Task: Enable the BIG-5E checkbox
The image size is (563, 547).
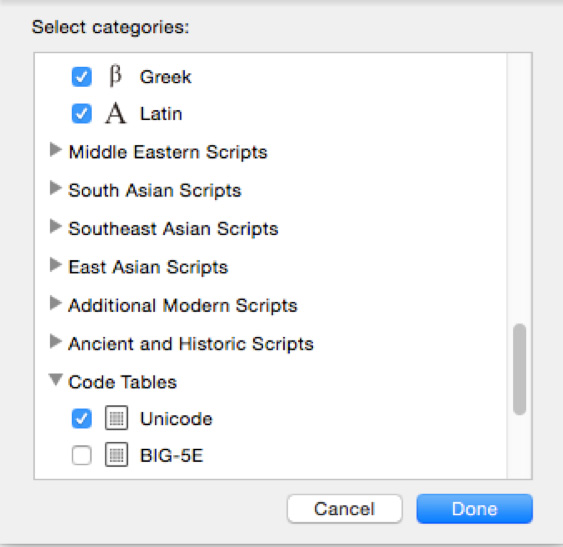Action: pos(82,455)
